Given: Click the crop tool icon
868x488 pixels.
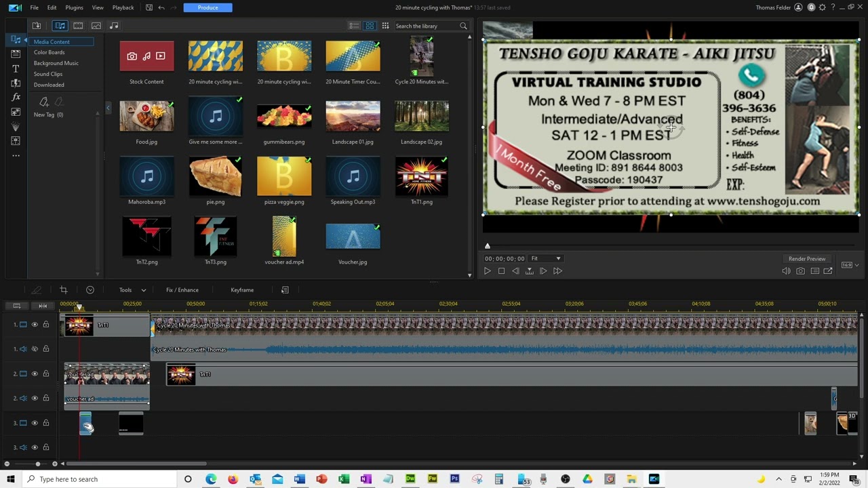Looking at the screenshot, I should pyautogui.click(x=63, y=290).
